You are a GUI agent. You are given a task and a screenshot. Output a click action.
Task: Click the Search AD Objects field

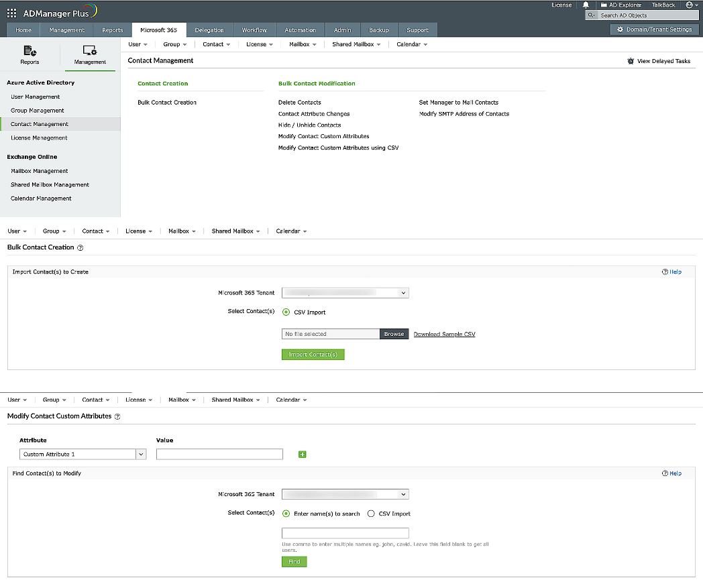(x=648, y=15)
